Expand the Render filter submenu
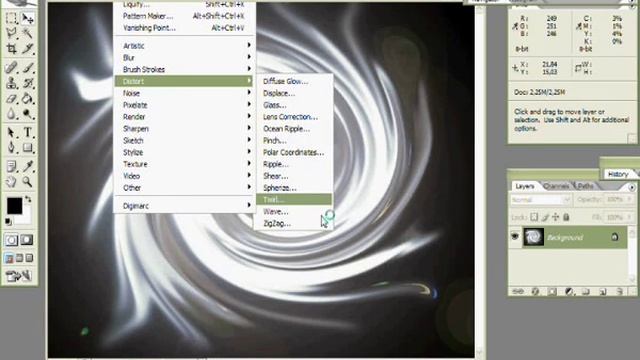 pyautogui.click(x=183, y=117)
